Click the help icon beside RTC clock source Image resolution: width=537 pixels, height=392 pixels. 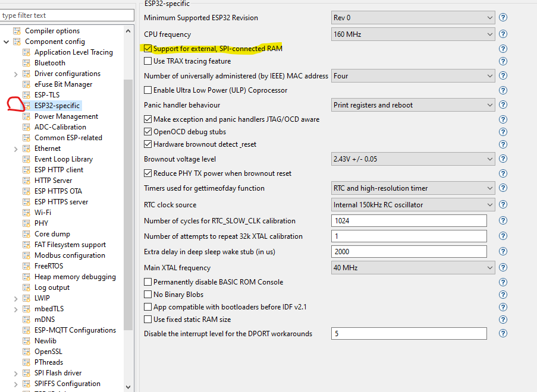pyautogui.click(x=503, y=205)
